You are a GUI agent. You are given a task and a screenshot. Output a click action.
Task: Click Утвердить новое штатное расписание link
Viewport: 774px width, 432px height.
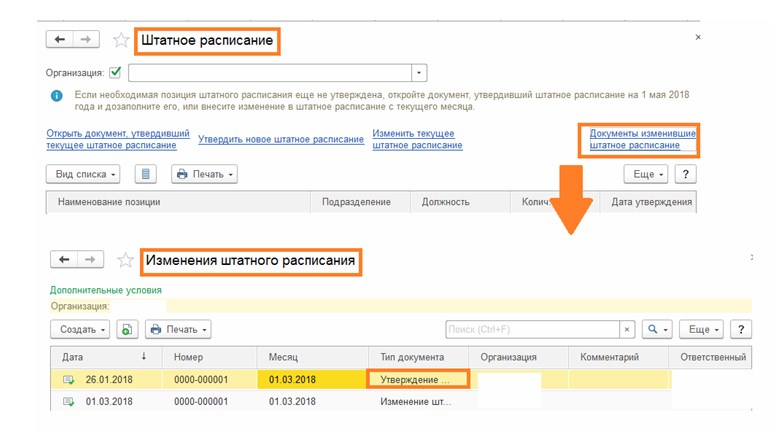[x=281, y=139]
